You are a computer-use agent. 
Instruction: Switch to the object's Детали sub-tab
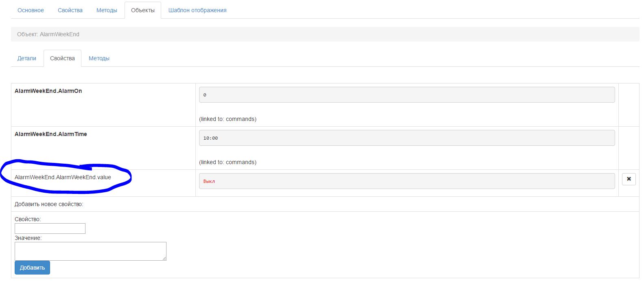point(27,58)
